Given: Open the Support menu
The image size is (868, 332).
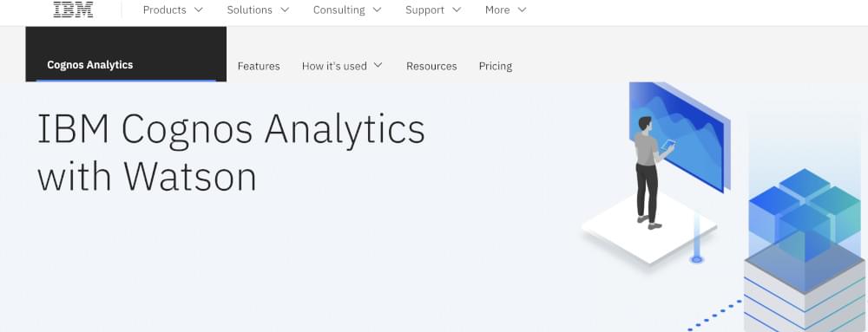Looking at the screenshot, I should tap(433, 10).
